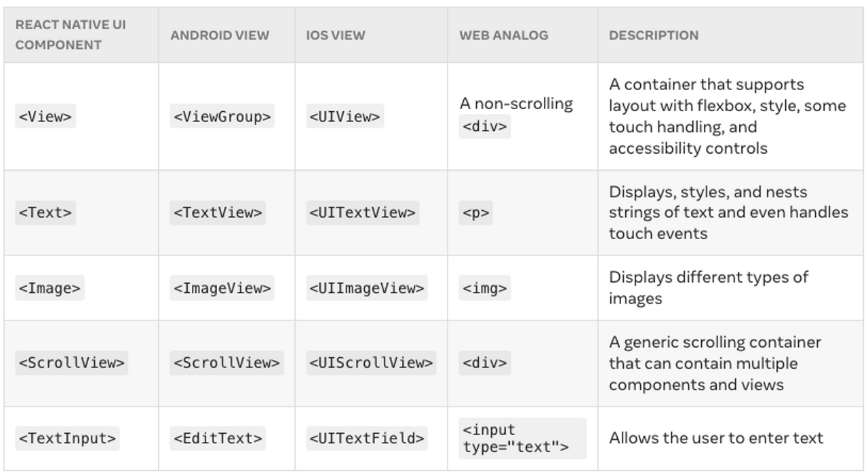
Task: Click the <ScrollView> tag in first column
Action: point(72,363)
